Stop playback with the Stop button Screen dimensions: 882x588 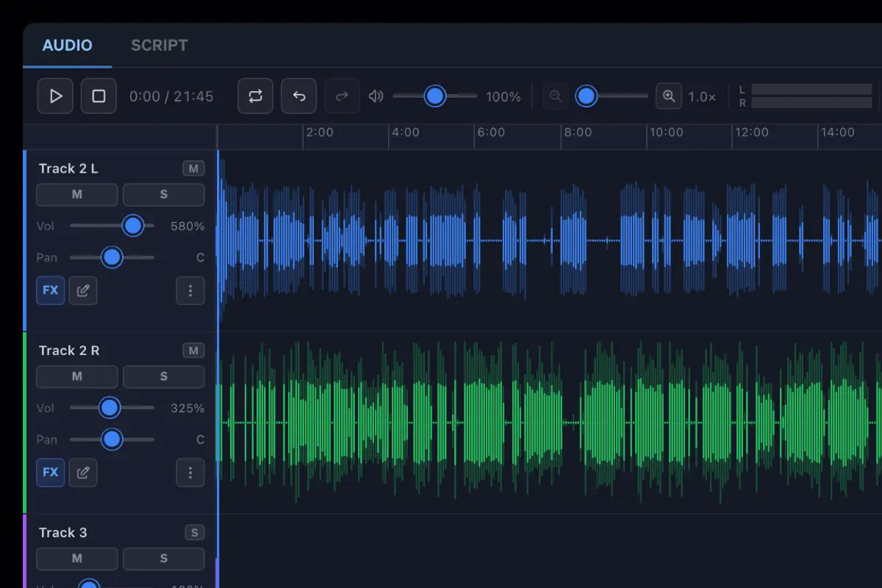(x=98, y=96)
